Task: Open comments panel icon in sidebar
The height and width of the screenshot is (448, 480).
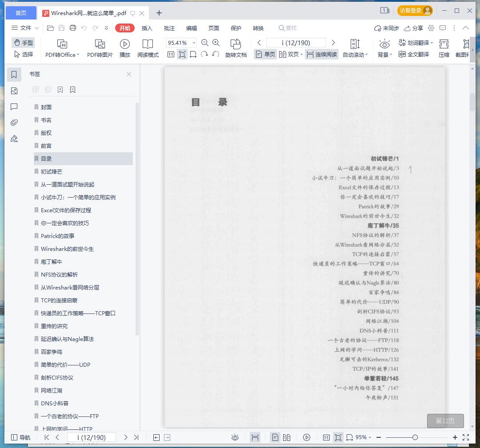Action: click(14, 107)
